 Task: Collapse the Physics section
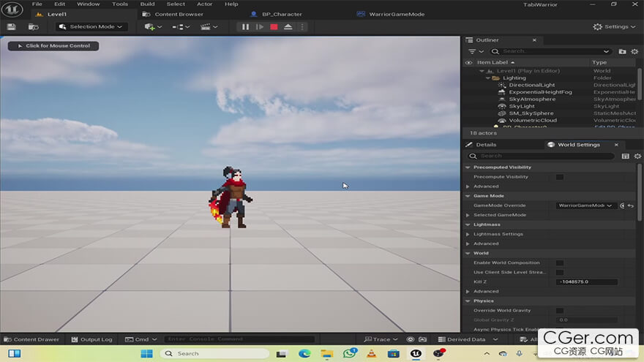468,301
